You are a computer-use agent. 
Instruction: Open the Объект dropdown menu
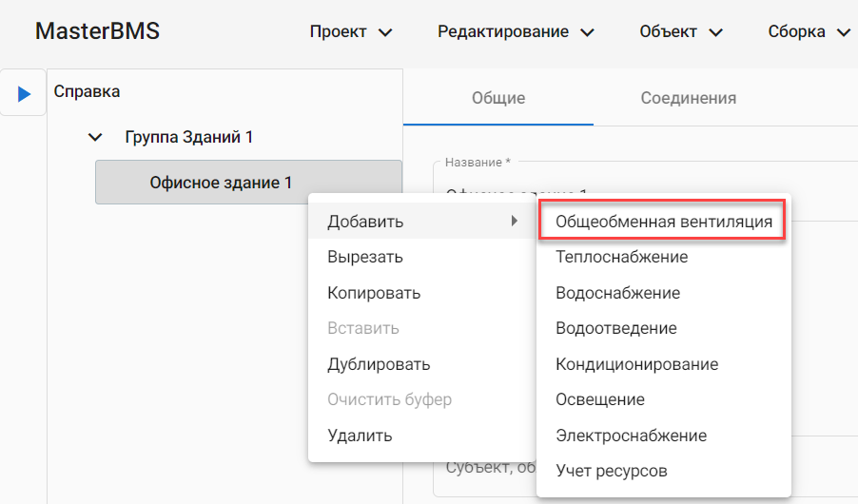click(x=680, y=32)
